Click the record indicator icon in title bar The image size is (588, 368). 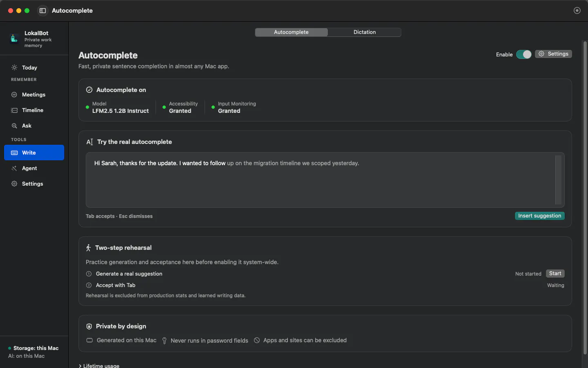coord(577,11)
